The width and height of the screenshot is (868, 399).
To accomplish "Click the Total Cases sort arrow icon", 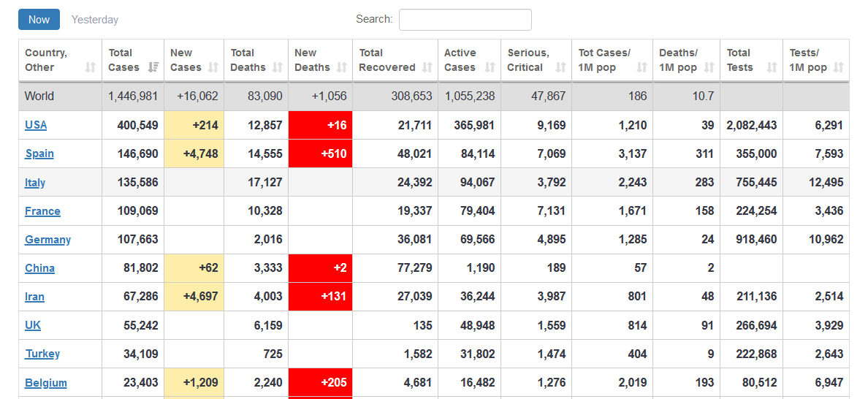I will tap(153, 67).
